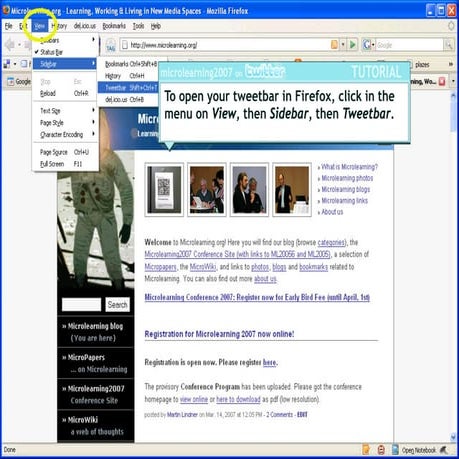Image resolution: width=459 pixels, height=459 pixels.
Task: Click the Firefox logo in title bar
Action: (6, 10)
